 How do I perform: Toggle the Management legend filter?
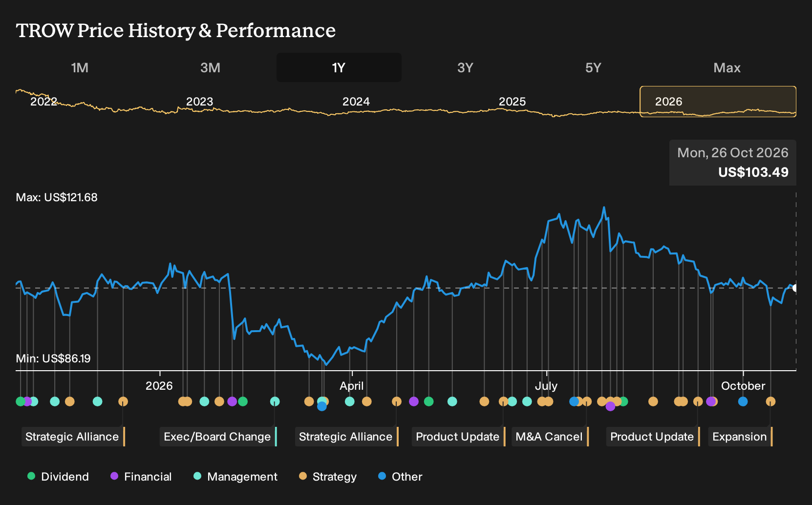[235, 477]
